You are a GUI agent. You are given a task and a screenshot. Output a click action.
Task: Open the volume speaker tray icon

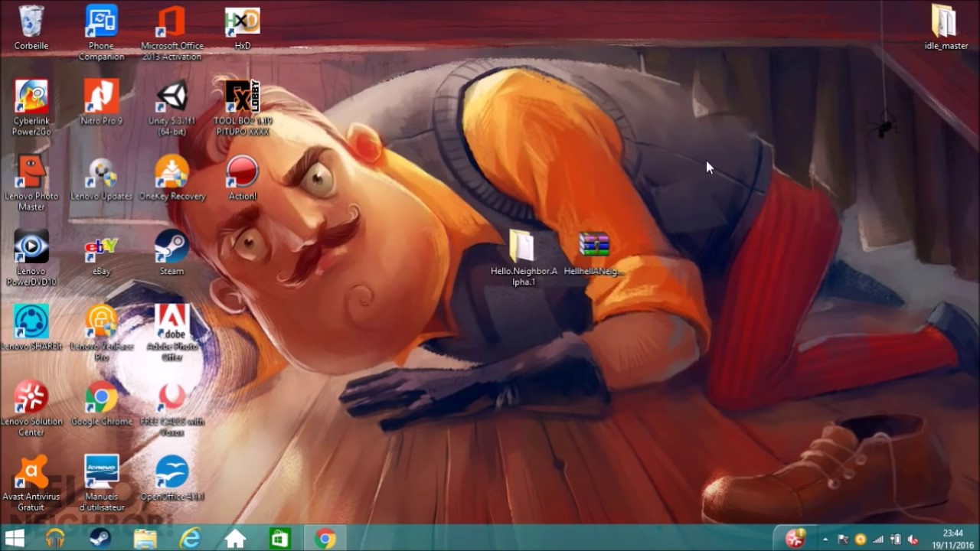(913, 540)
